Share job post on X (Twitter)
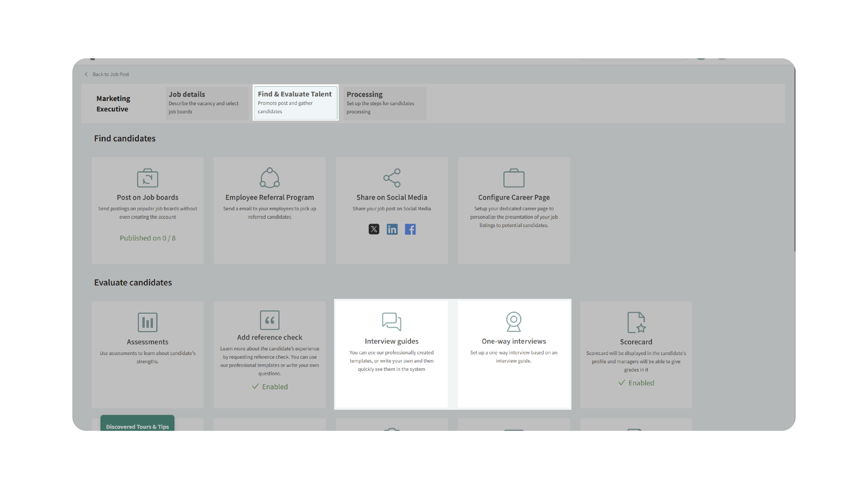Screen dimensions: 868x489 tap(374, 229)
